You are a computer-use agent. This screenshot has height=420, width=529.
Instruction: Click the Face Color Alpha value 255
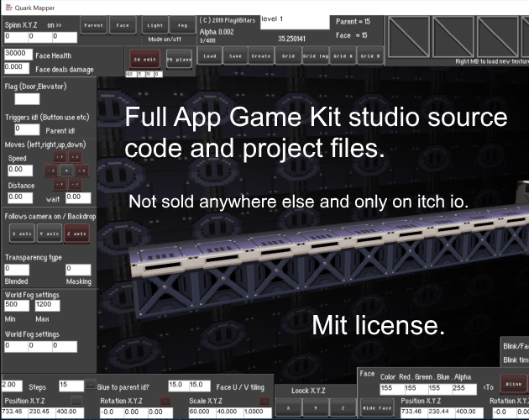(464, 389)
